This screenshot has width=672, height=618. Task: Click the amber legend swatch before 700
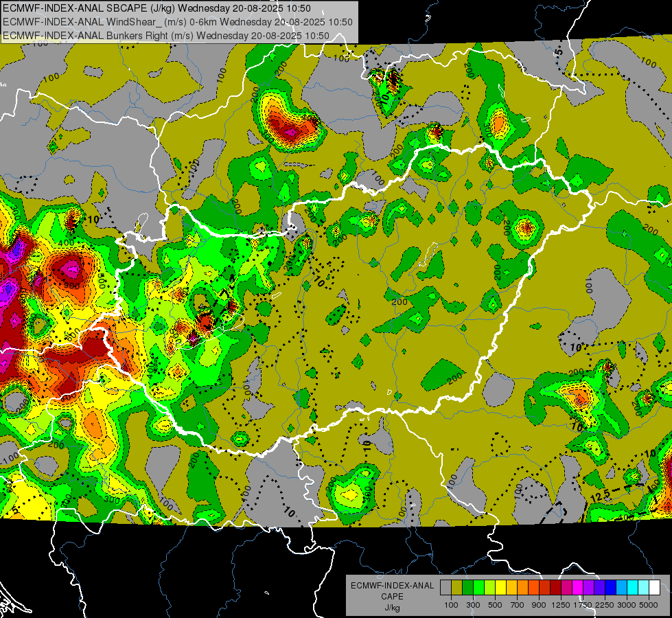[x=511, y=588]
